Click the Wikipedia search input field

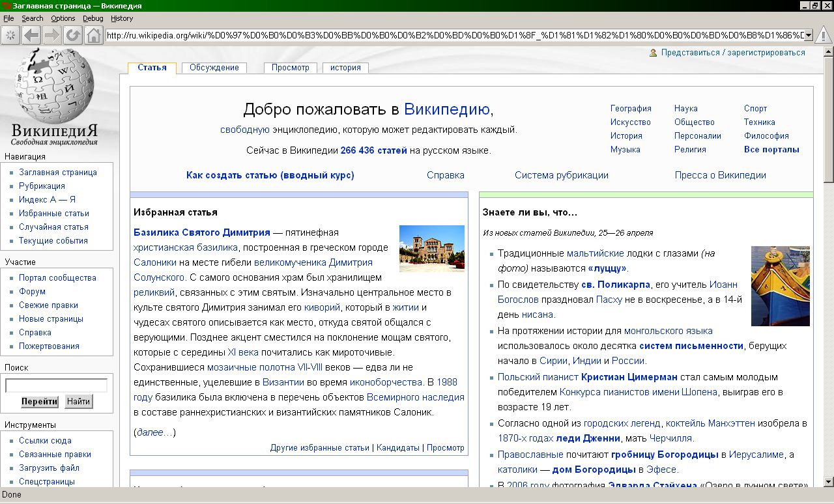pos(56,385)
